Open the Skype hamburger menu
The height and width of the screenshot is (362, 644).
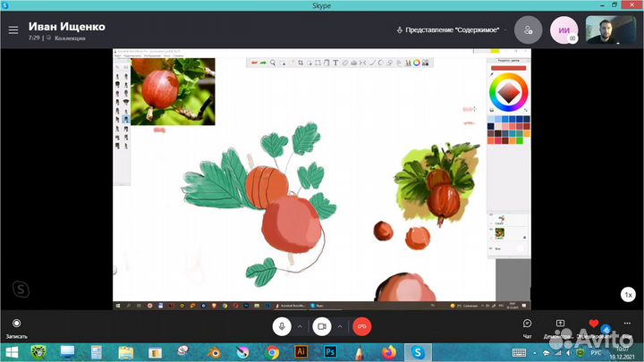click(x=13, y=29)
